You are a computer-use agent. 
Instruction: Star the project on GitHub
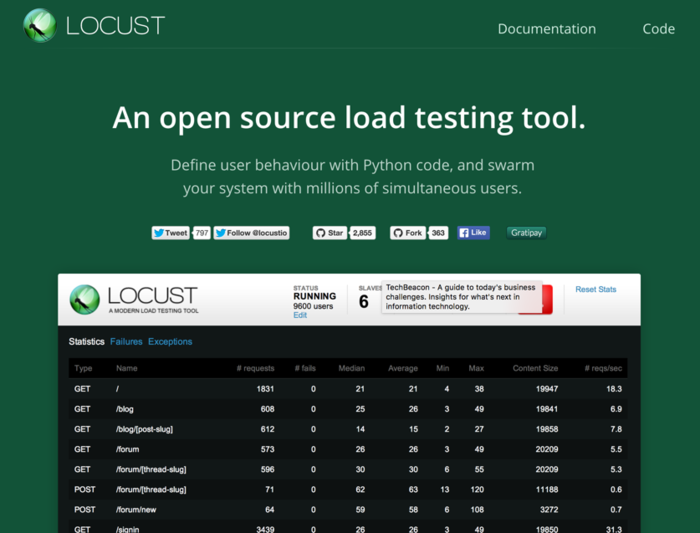click(330, 233)
